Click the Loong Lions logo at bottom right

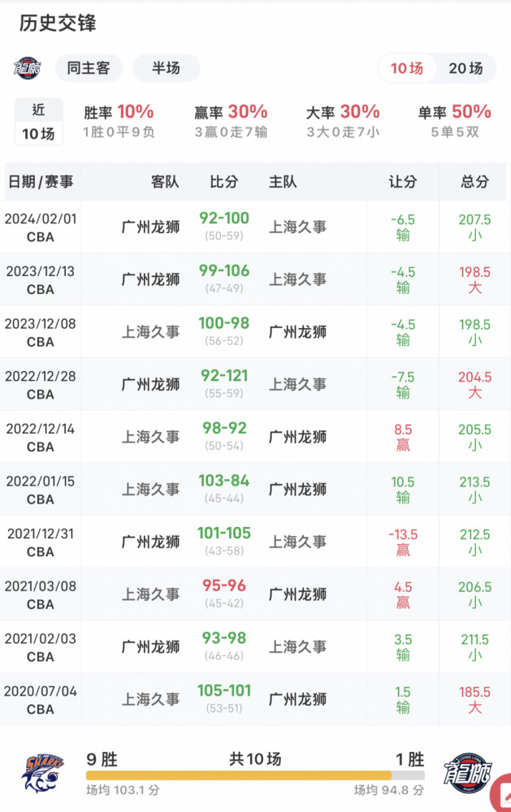click(468, 772)
